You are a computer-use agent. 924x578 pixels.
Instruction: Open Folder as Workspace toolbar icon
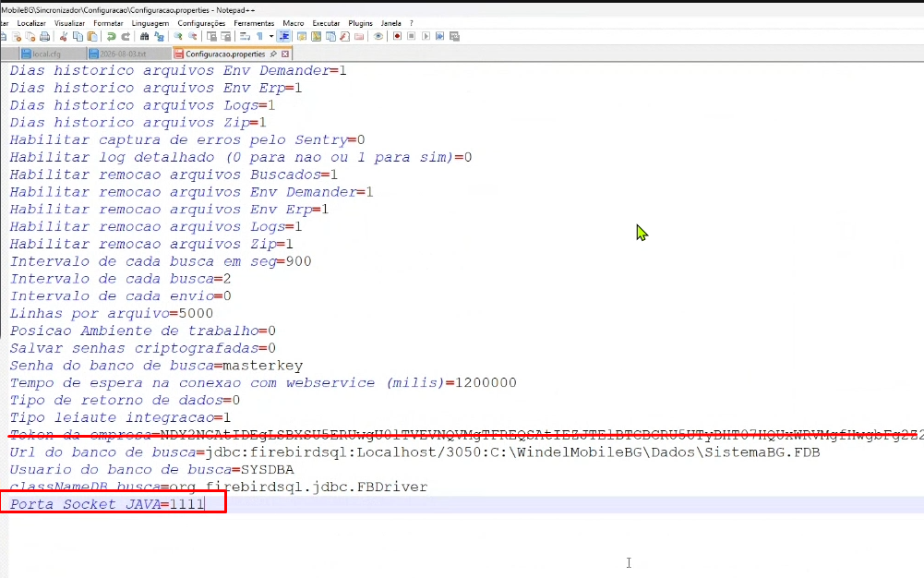[359, 37]
